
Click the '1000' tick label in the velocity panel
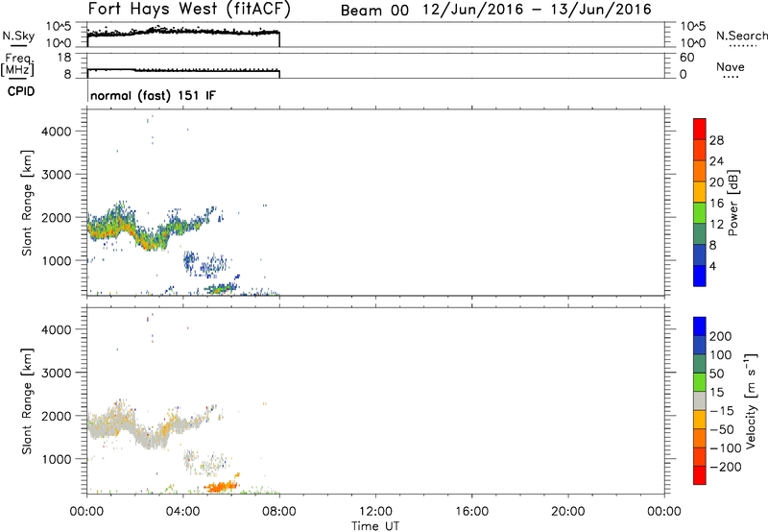(57, 459)
